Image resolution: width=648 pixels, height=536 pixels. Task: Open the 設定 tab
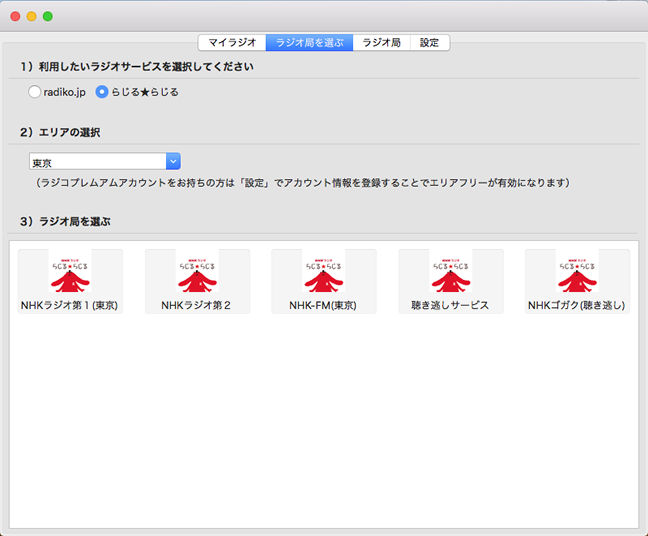tap(429, 43)
